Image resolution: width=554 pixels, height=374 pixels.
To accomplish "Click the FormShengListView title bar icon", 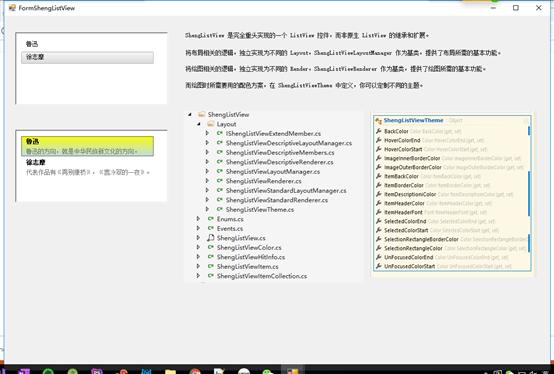I will click(x=12, y=8).
